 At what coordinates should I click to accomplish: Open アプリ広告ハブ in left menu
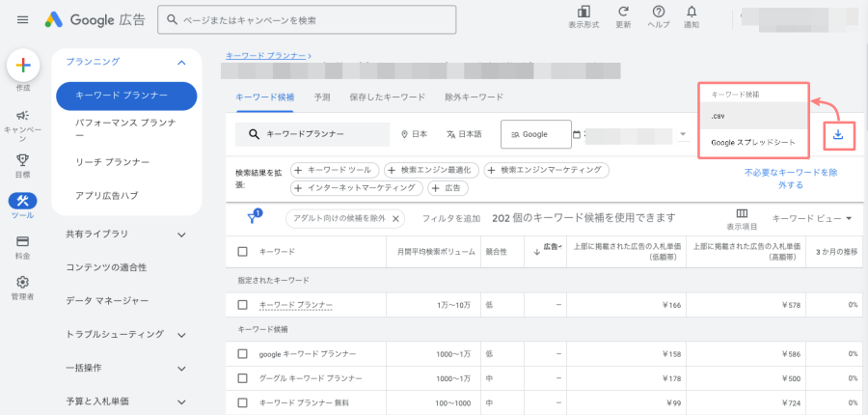106,196
